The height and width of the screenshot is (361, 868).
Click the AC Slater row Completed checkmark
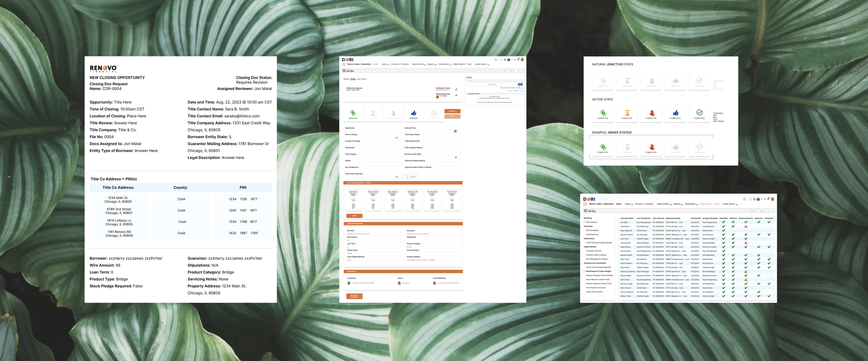click(x=769, y=222)
